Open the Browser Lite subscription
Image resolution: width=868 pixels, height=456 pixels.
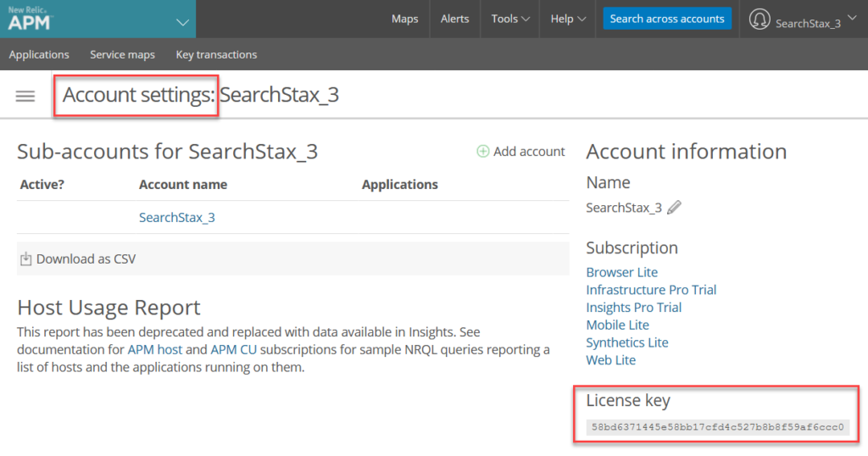click(x=621, y=272)
